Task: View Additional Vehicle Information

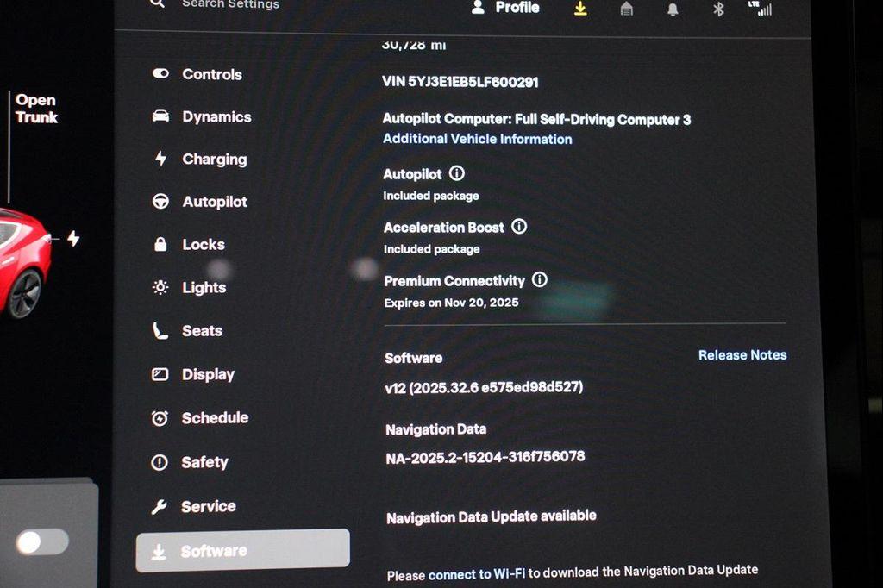Action: click(x=477, y=139)
